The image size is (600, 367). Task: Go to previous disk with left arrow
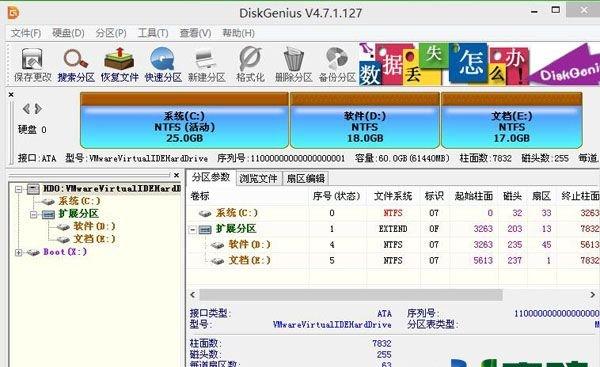[x=26, y=109]
